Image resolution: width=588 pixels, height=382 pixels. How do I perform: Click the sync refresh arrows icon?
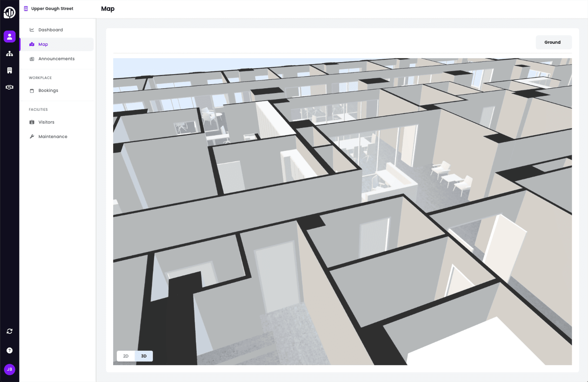pos(9,331)
